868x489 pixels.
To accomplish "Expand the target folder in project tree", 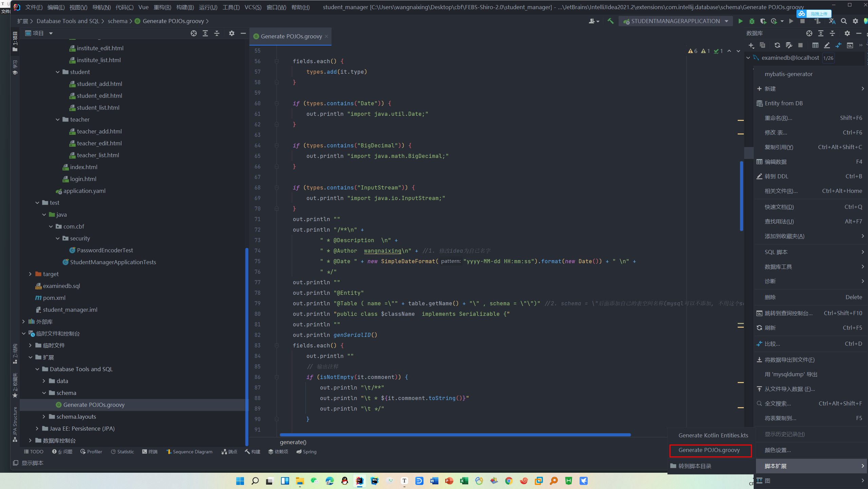I will tap(30, 274).
